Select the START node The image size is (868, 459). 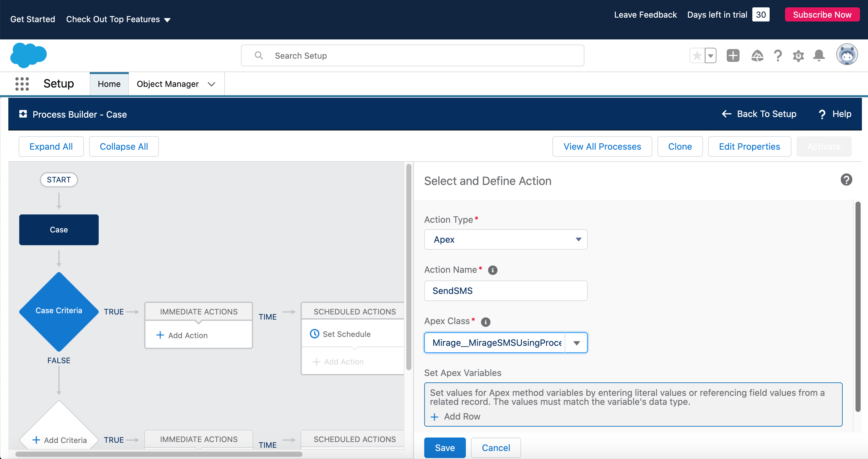[59, 180]
